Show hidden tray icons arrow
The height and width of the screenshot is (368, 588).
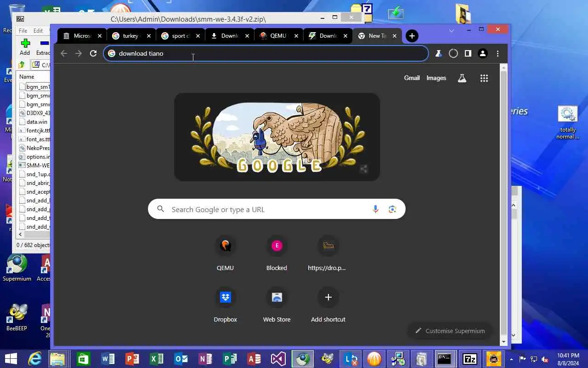[x=511, y=359]
